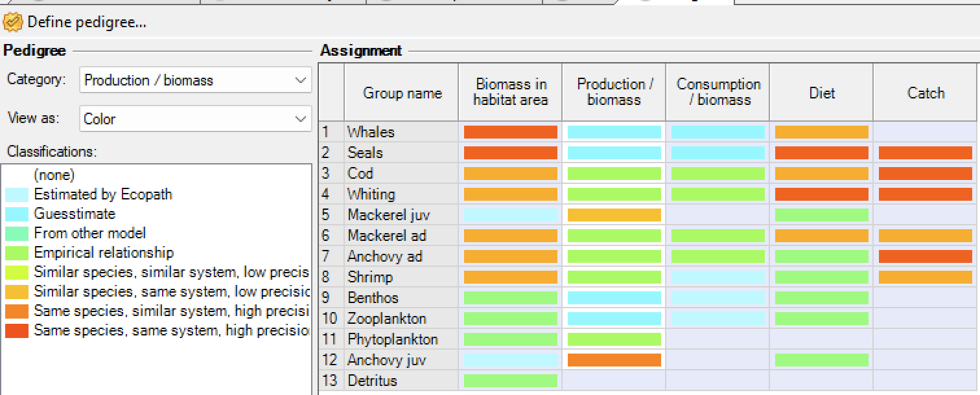Click the Seals catch cell

point(925,153)
